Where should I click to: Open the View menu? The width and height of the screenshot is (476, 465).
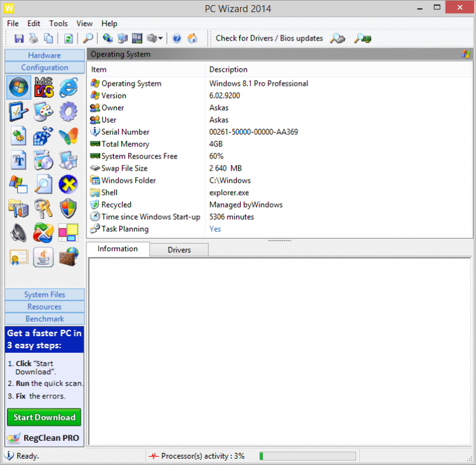[84, 23]
